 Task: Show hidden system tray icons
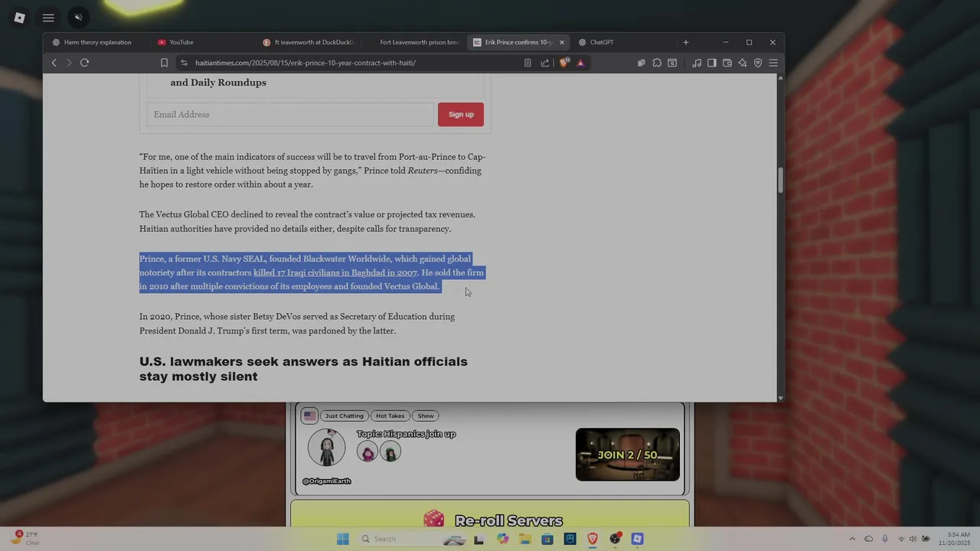pos(852,539)
